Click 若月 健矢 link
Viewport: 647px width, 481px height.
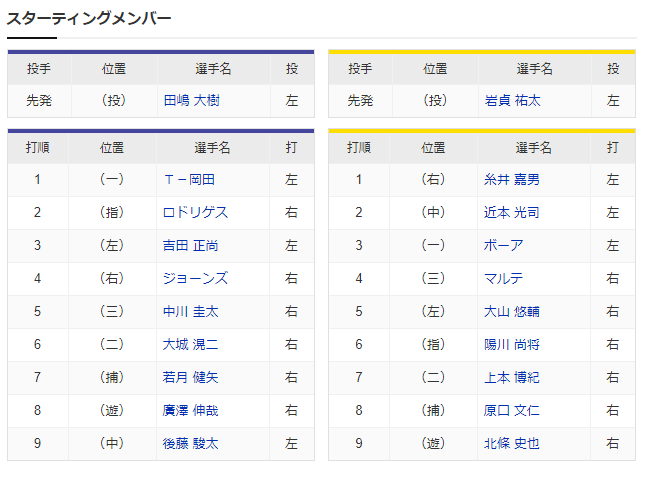coord(190,378)
